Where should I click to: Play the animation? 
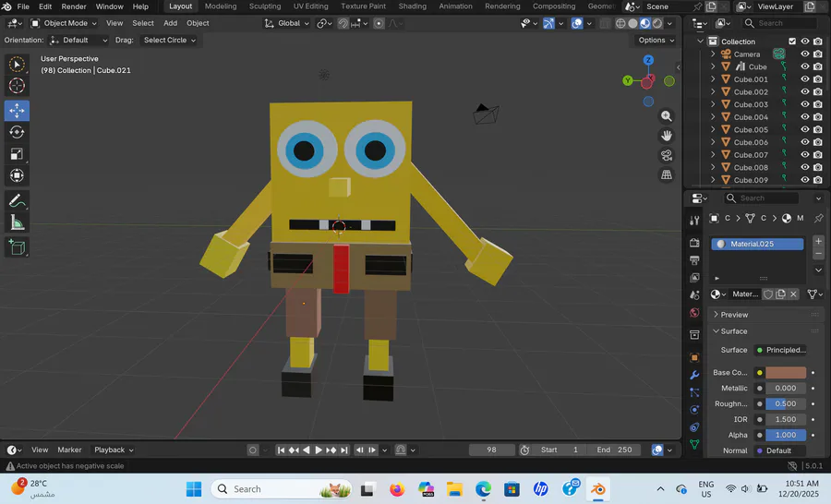[319, 450]
